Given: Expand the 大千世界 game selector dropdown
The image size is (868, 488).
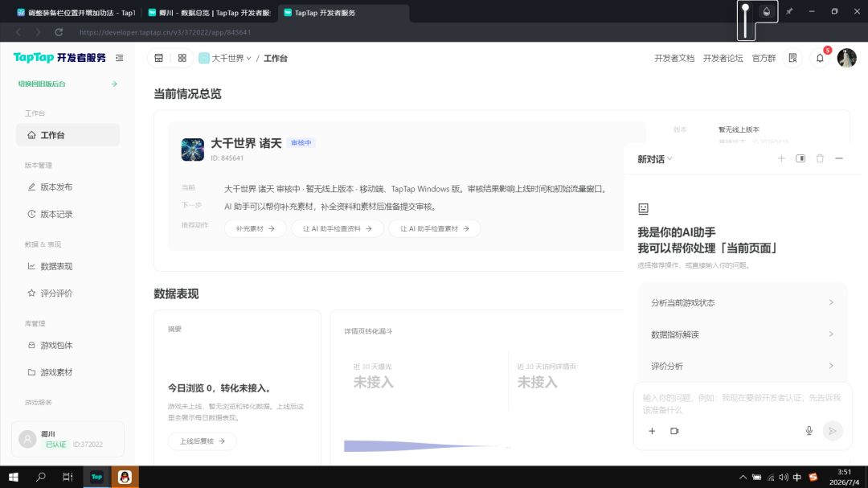Looking at the screenshot, I should (225, 58).
